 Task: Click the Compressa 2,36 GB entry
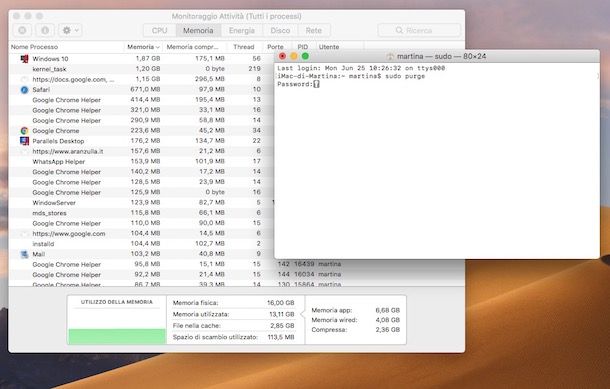click(x=356, y=329)
